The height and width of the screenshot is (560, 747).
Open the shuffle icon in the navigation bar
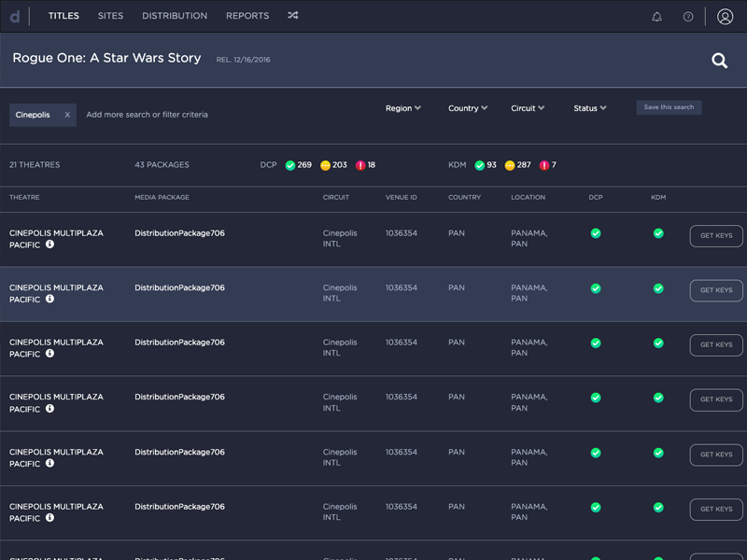point(293,16)
